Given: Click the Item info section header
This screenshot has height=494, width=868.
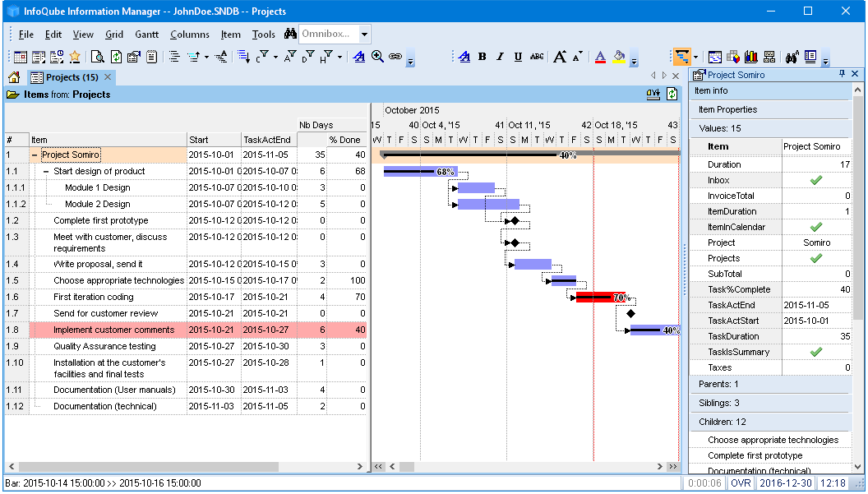Looking at the screenshot, I should (x=770, y=90).
